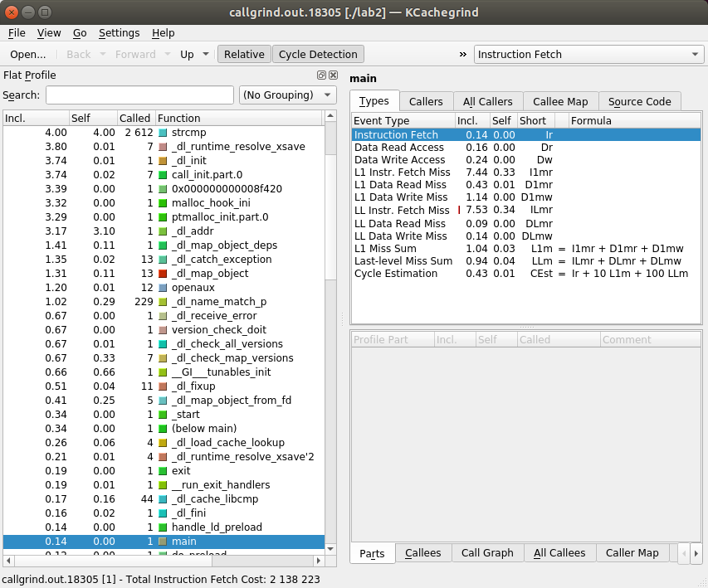Toggle Cycle Detection
The image size is (708, 588).
(319, 55)
